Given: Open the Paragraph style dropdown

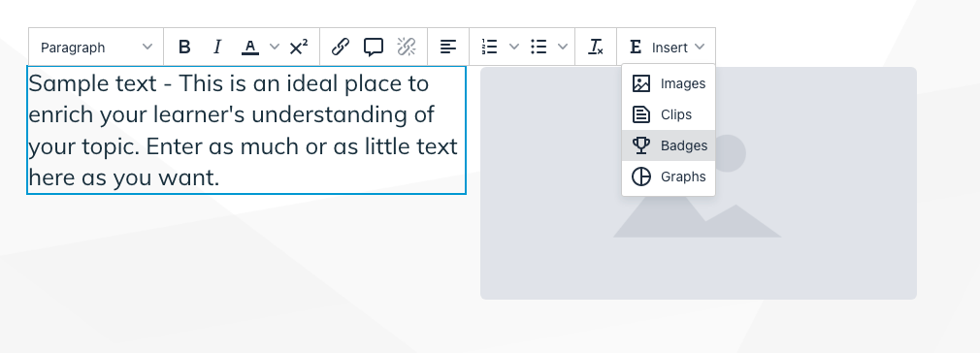Looking at the screenshot, I should [96, 47].
